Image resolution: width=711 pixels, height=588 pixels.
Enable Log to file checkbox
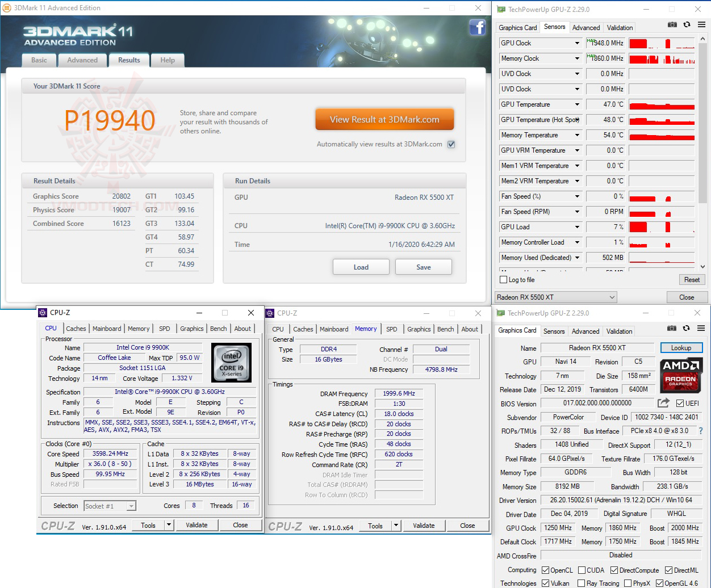click(503, 280)
